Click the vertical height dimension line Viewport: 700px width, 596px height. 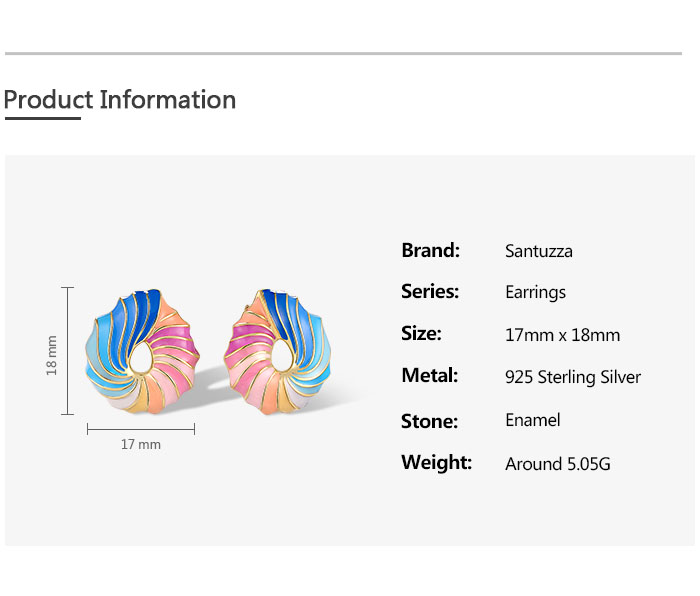[69, 351]
